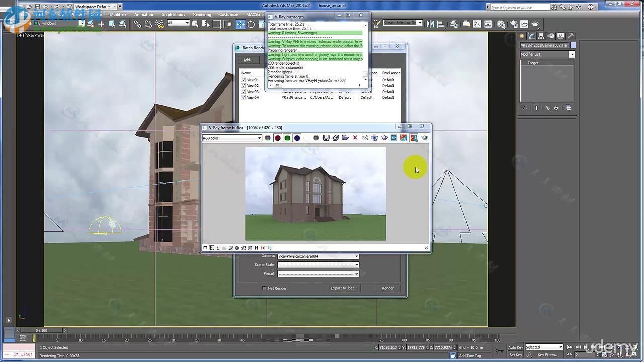Click X coordinate field 71052,617
644x362 pixels.
389,347
